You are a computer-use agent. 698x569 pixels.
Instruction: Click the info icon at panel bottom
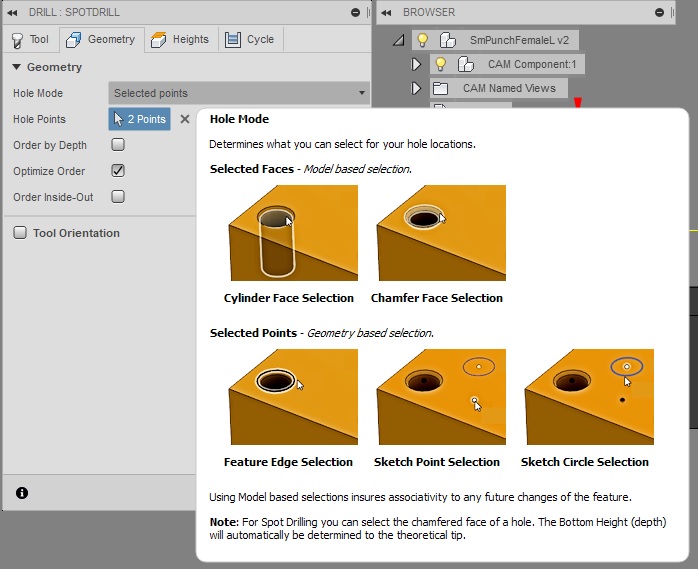[x=22, y=493]
